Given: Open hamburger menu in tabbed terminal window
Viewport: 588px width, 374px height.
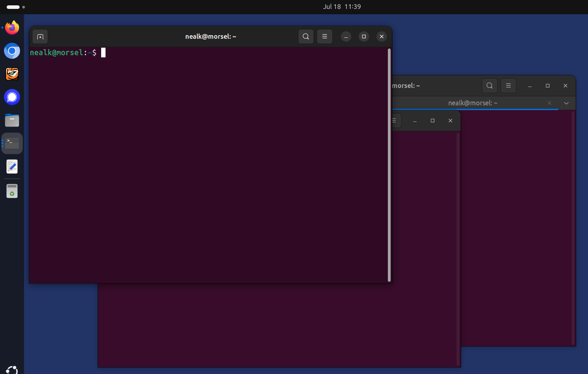Looking at the screenshot, I should [508, 85].
